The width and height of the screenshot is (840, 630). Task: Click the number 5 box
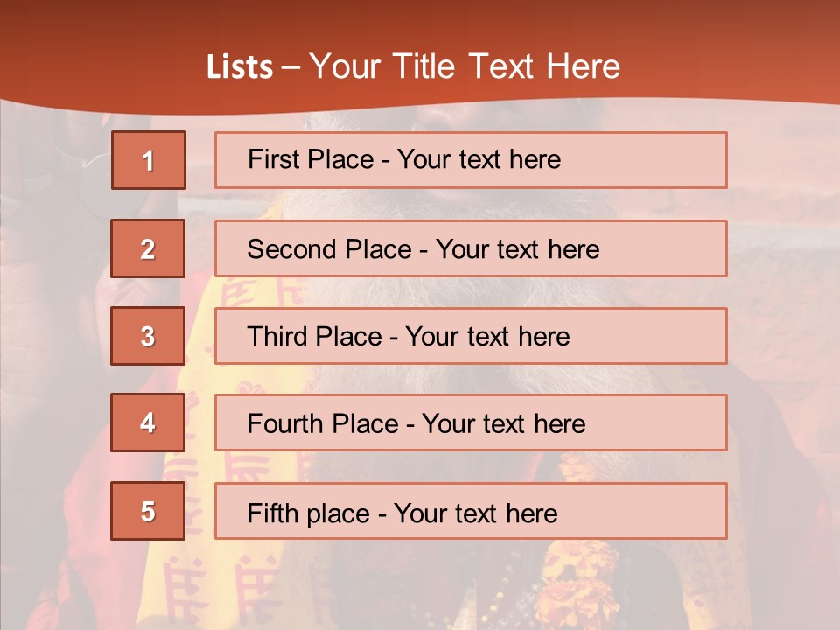(148, 511)
